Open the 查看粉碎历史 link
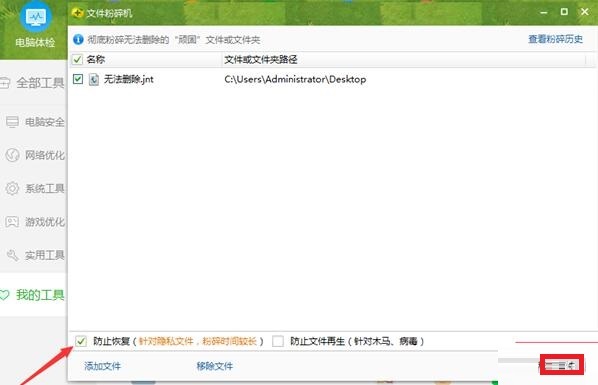 click(x=555, y=39)
